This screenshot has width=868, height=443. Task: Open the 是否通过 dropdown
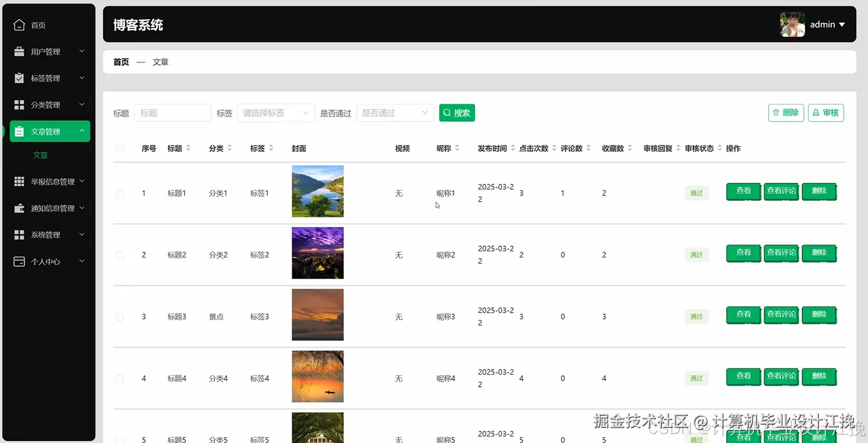click(395, 112)
